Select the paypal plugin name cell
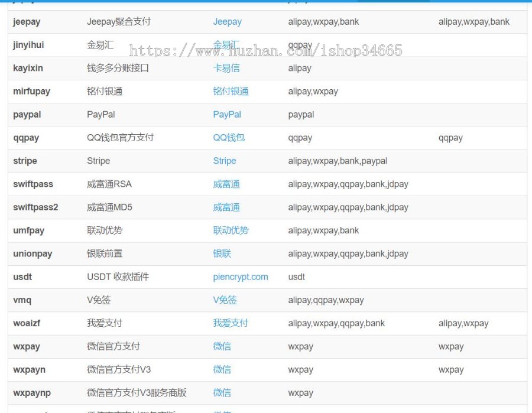This screenshot has height=413, width=532. 27,115
